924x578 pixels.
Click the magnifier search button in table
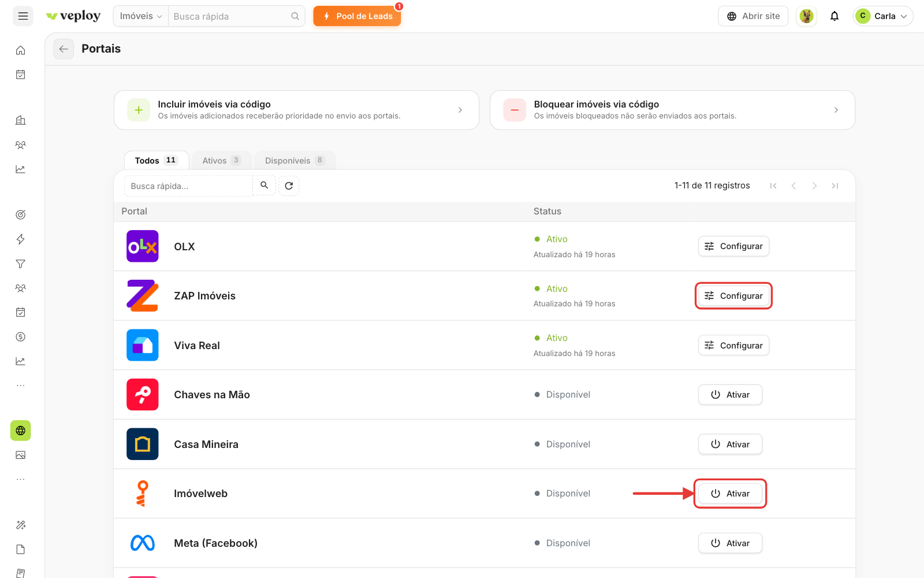click(264, 186)
